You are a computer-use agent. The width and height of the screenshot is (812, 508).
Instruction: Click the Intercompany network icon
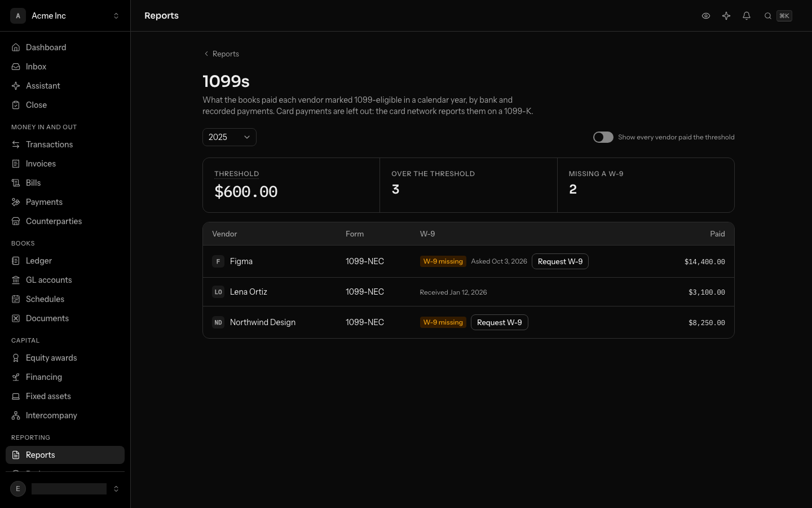click(x=16, y=415)
